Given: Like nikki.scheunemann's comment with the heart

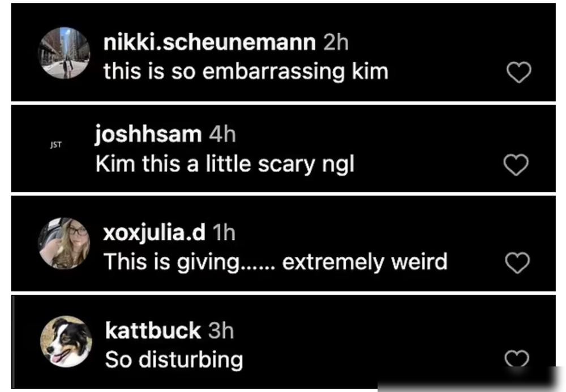Looking at the screenshot, I should (518, 72).
